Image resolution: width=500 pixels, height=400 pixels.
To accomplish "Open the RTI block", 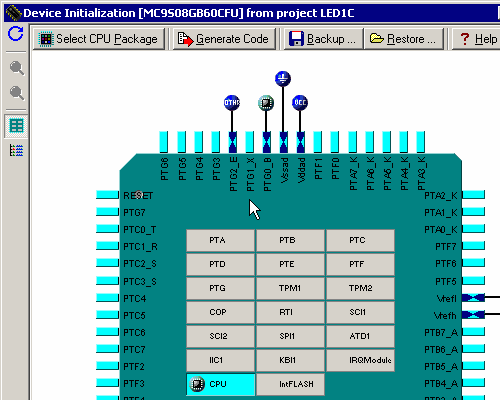I will [x=290, y=312].
